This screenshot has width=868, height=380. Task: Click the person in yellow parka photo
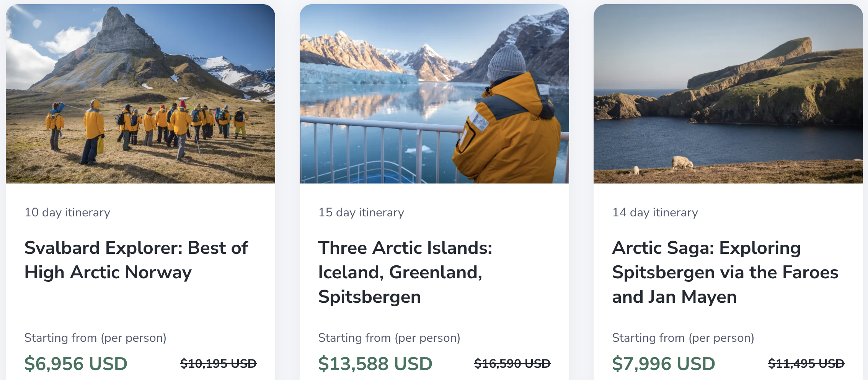coord(434,94)
